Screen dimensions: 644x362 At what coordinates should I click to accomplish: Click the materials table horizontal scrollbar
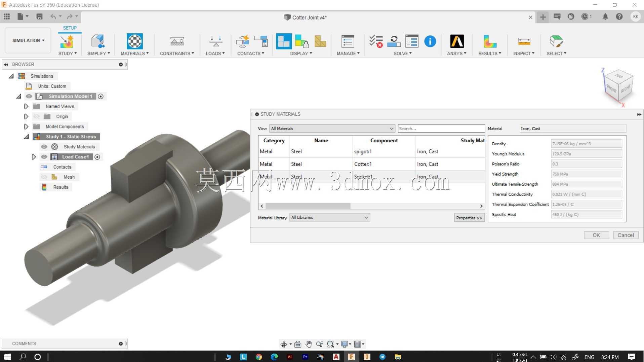point(308,206)
